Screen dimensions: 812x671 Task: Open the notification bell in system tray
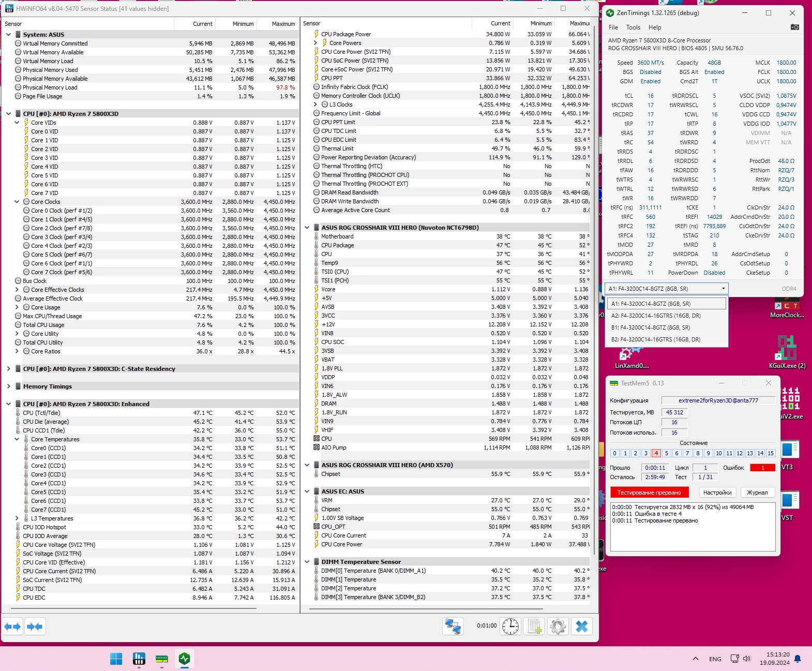pyautogui.click(x=798, y=659)
